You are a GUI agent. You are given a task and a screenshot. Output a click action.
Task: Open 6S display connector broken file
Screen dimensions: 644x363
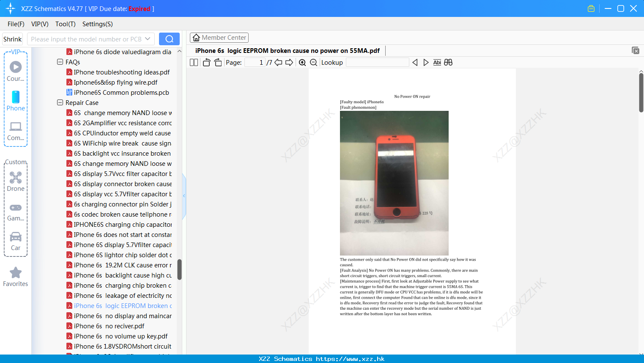coord(119,184)
